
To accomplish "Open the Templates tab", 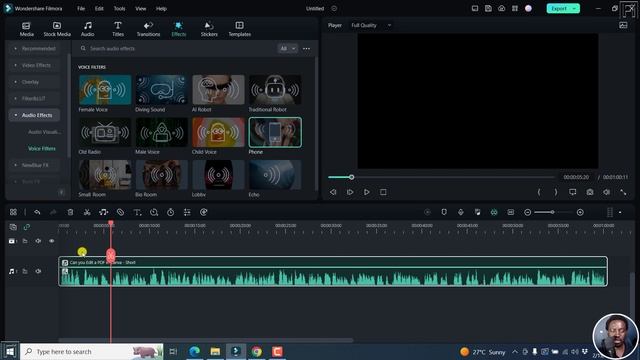I will coord(240,29).
